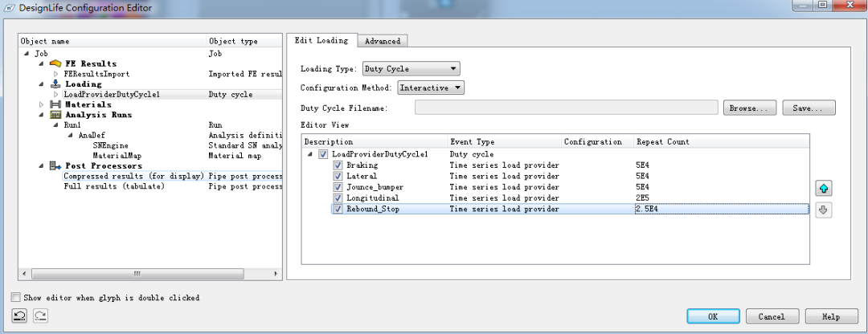Screen dimensions: 868x334
Task: Move selected event down with arrow button
Action: click(824, 210)
